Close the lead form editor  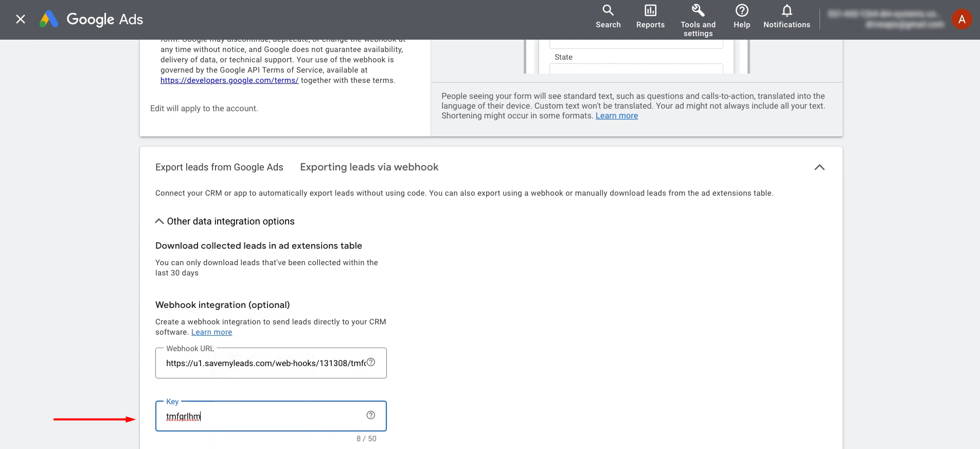click(x=21, y=19)
